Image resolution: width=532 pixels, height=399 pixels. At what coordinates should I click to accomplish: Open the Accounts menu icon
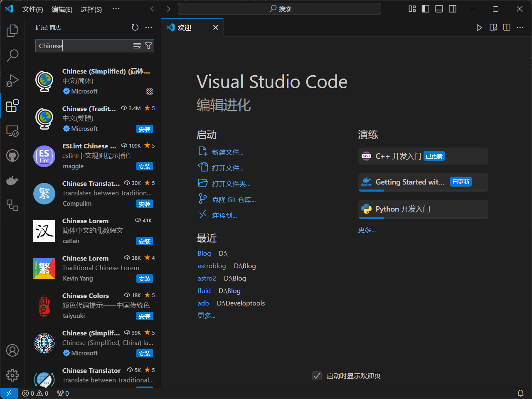pyautogui.click(x=12, y=350)
